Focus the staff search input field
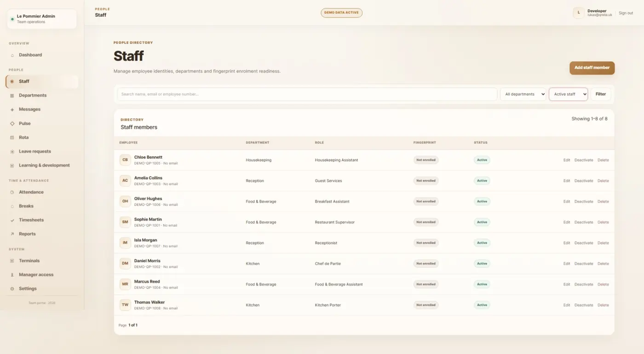Viewport: 644px width, 354px height. 307,94
